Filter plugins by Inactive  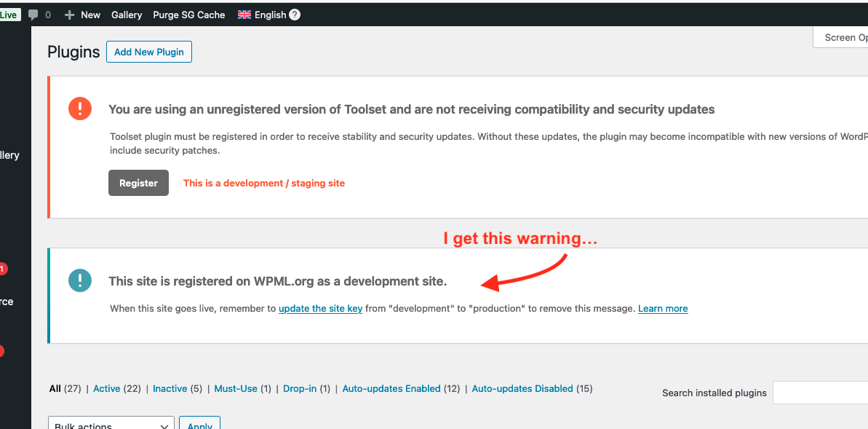[170, 388]
